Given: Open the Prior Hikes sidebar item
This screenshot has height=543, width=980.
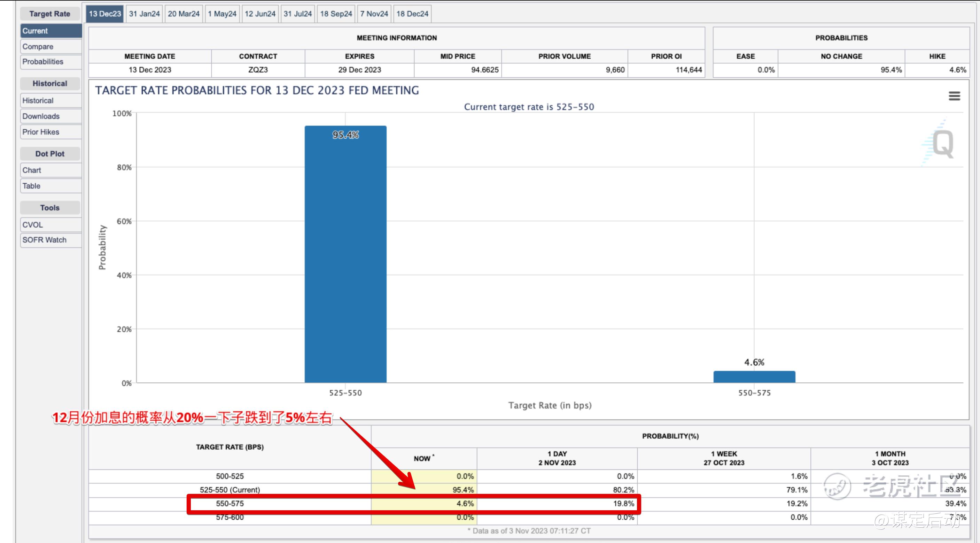Looking at the screenshot, I should pyautogui.click(x=51, y=132).
